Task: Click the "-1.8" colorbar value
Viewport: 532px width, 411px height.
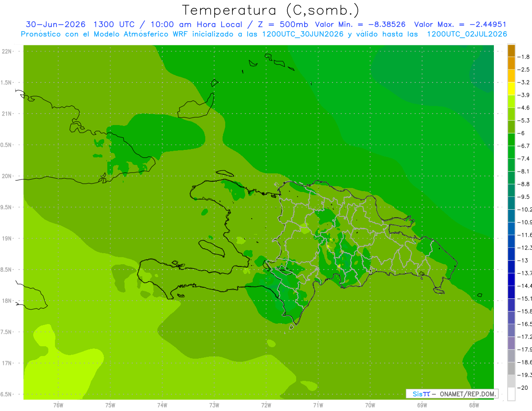Action: (x=524, y=57)
